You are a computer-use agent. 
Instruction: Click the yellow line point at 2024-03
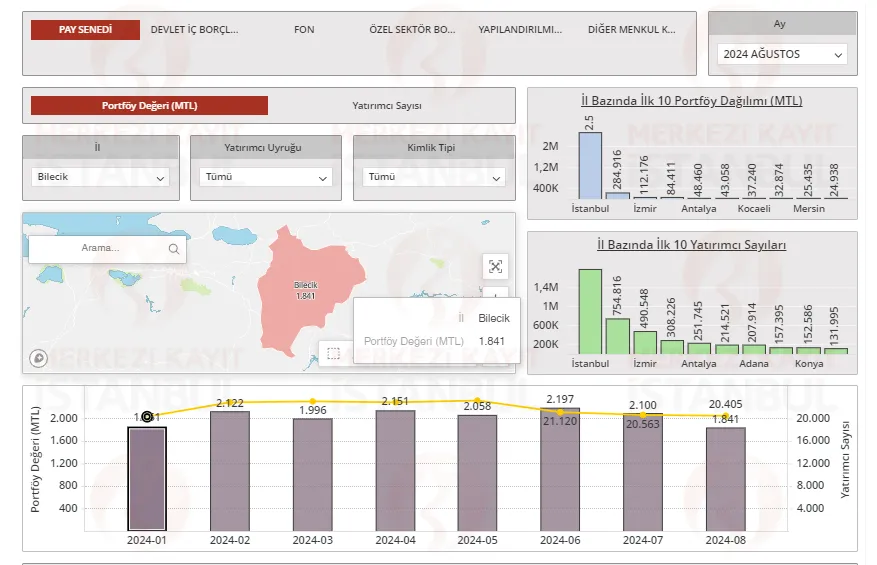point(313,401)
